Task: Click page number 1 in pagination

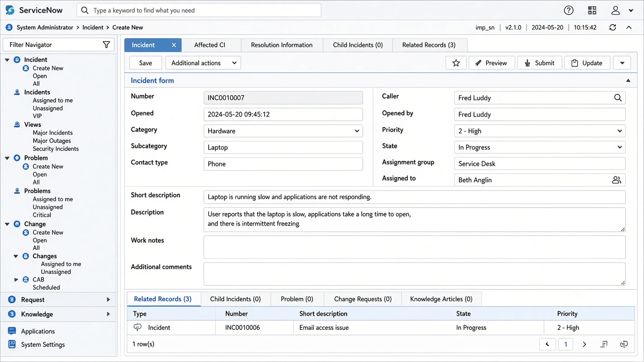Action: point(566,344)
